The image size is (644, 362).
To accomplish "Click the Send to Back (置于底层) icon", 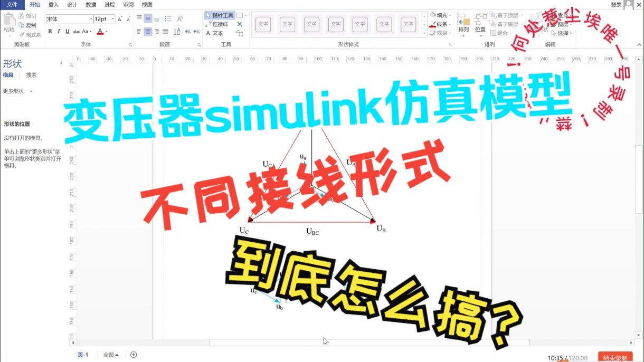I will 493,24.
